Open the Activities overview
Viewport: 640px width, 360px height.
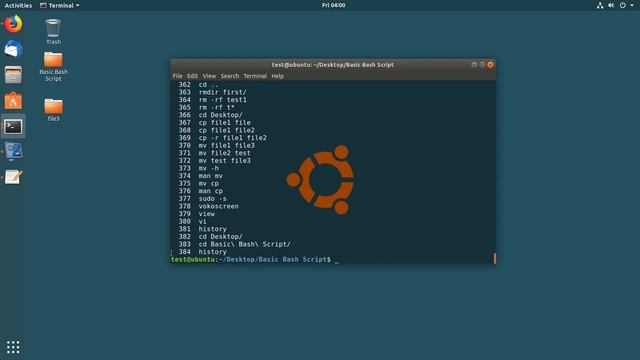[x=18, y=5]
